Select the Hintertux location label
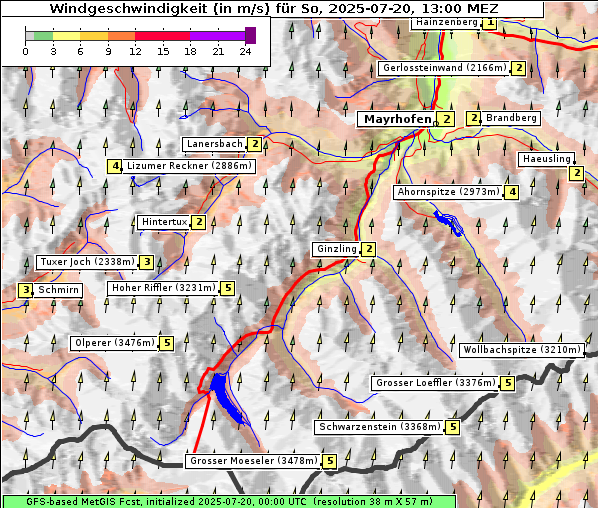 [164, 222]
